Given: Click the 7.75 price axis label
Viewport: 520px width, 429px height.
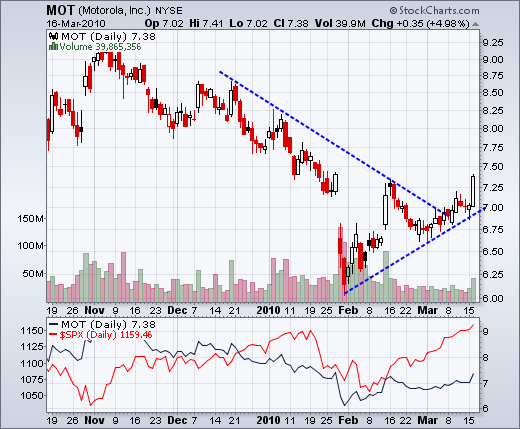Looking at the screenshot, I should (x=493, y=147).
